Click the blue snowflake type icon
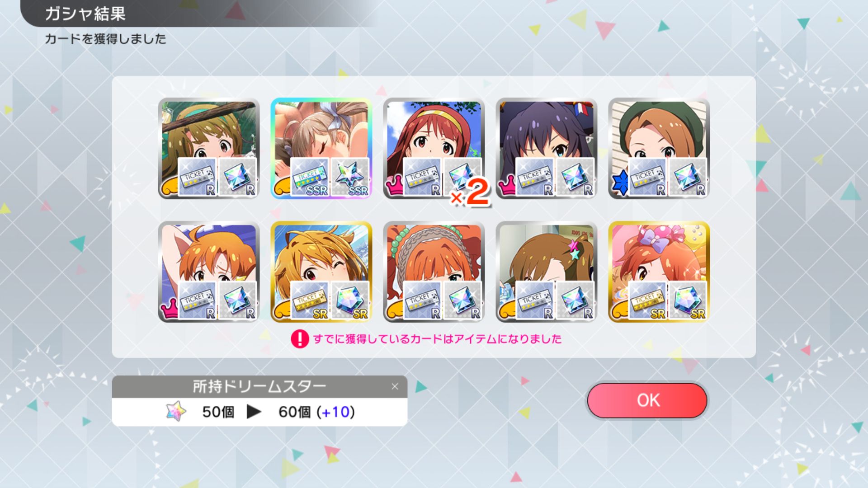868x488 pixels. pos(620,183)
